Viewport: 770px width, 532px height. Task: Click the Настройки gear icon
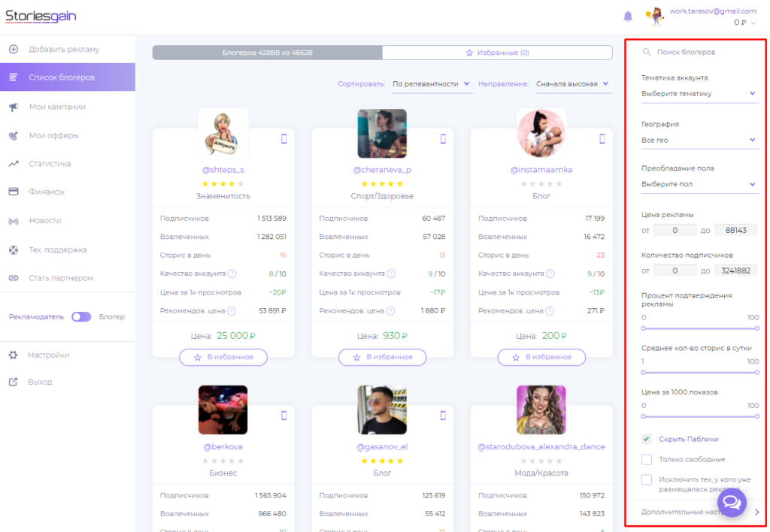pos(14,355)
